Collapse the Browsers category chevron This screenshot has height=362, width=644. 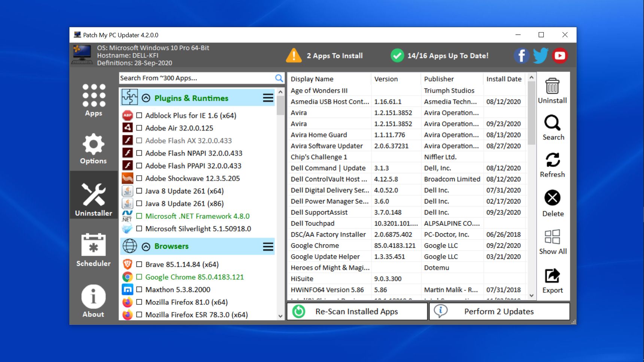click(x=146, y=246)
